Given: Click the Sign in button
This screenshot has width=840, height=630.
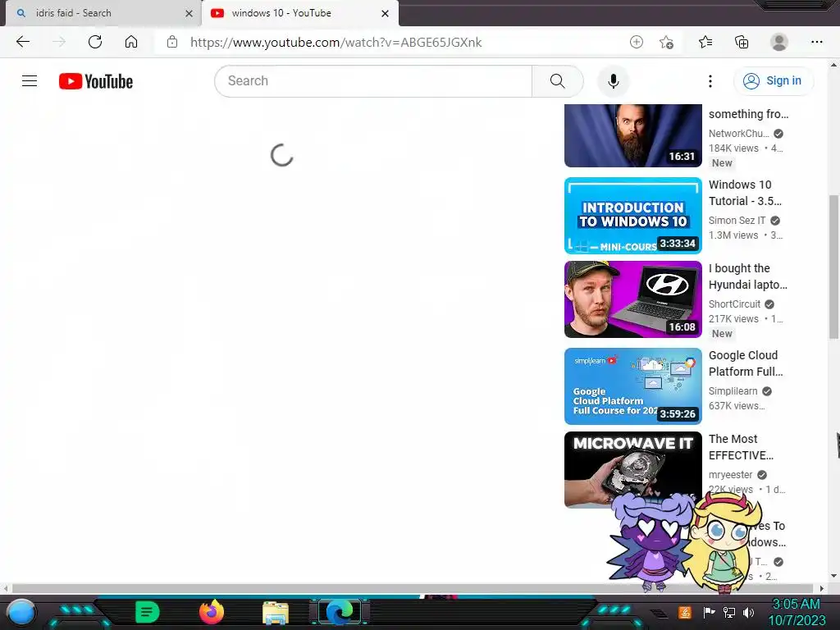Looking at the screenshot, I should click(773, 81).
